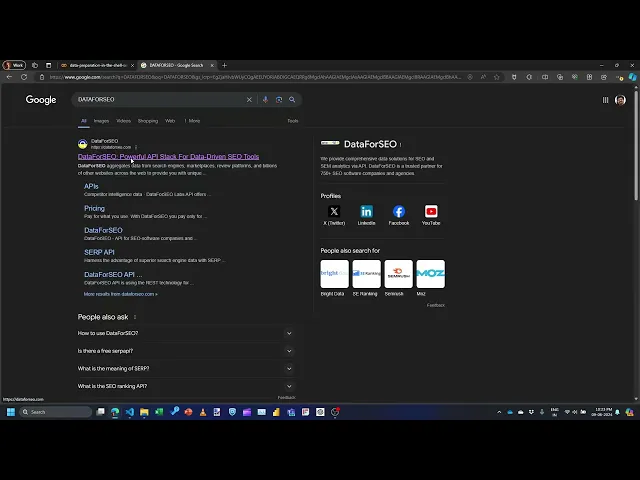Open the Google apps grid
640x480 pixels.
[x=605, y=100]
